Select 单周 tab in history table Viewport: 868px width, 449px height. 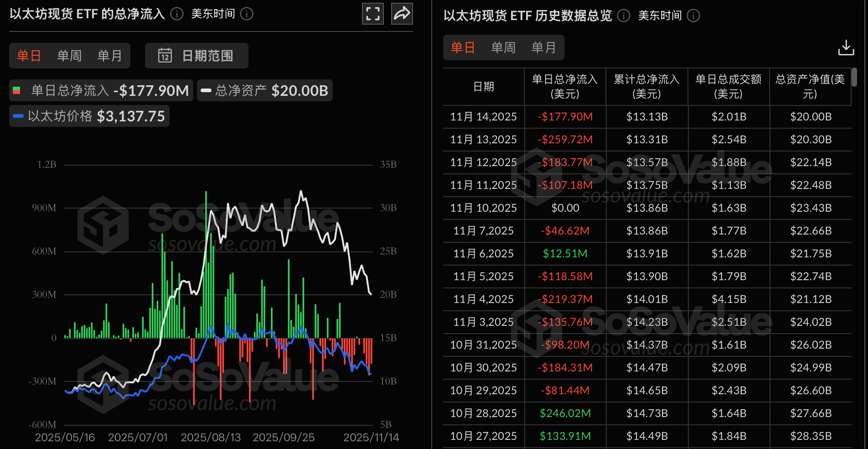click(x=503, y=47)
